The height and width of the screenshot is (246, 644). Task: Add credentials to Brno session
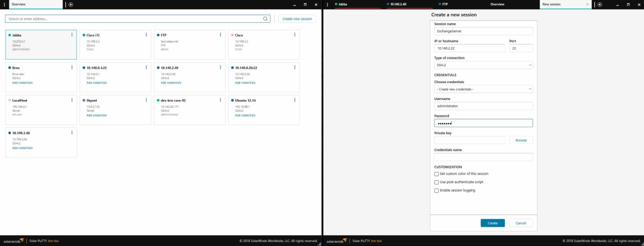click(x=22, y=83)
